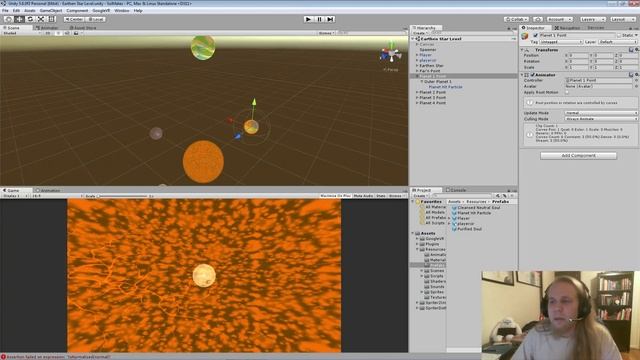Select the Cleansed Neutral Soul prefab
Viewport: 640px width, 360px height.
tap(478, 208)
